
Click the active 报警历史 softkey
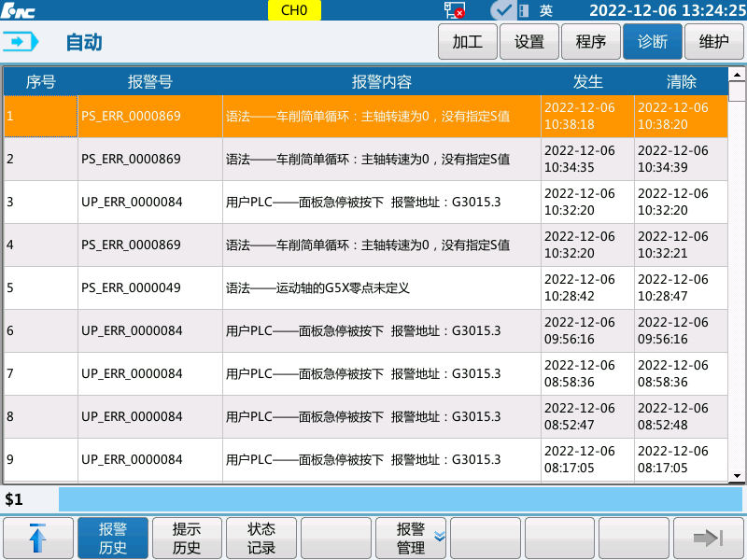tap(112, 538)
